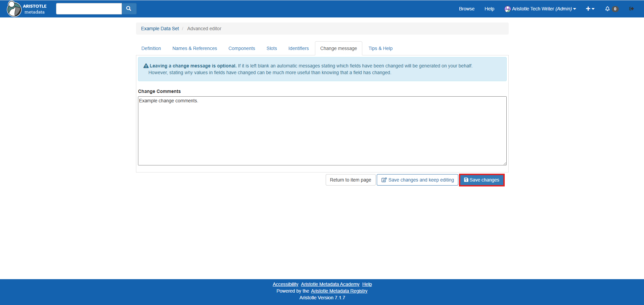644x305 pixels.
Task: Click the Aristotle metadata logo
Action: [27, 9]
